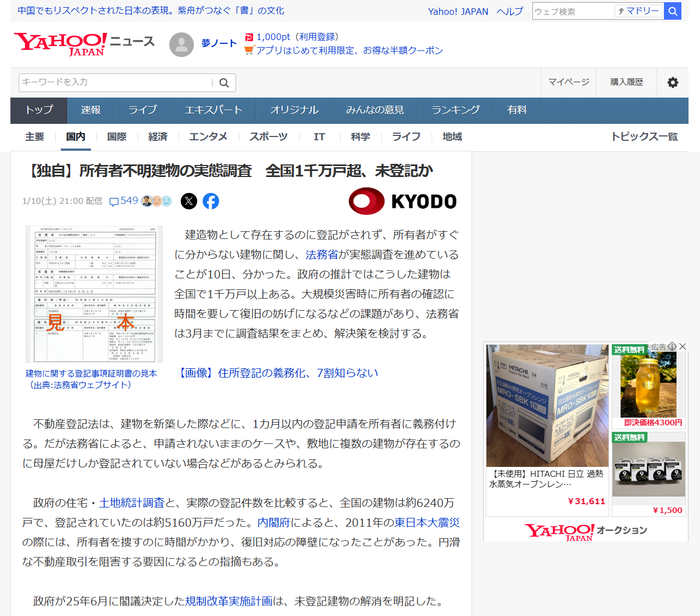Share the article on Facebook
700x616 pixels.
(x=211, y=201)
